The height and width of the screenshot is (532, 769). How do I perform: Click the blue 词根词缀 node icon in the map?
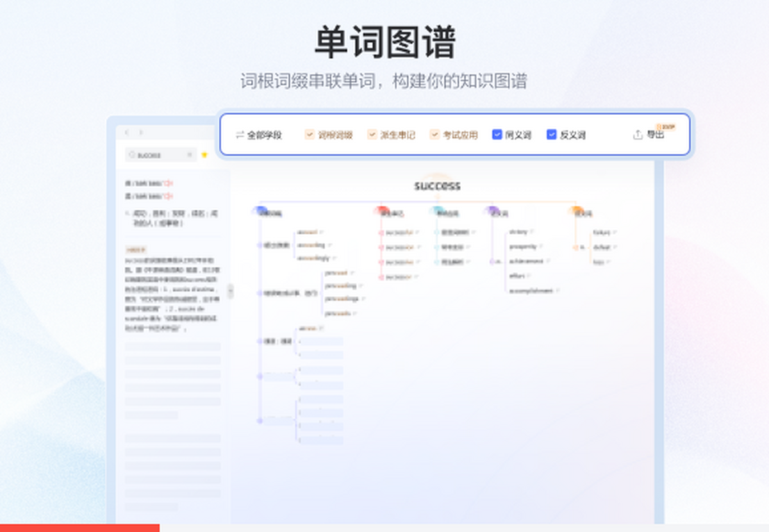260,210
